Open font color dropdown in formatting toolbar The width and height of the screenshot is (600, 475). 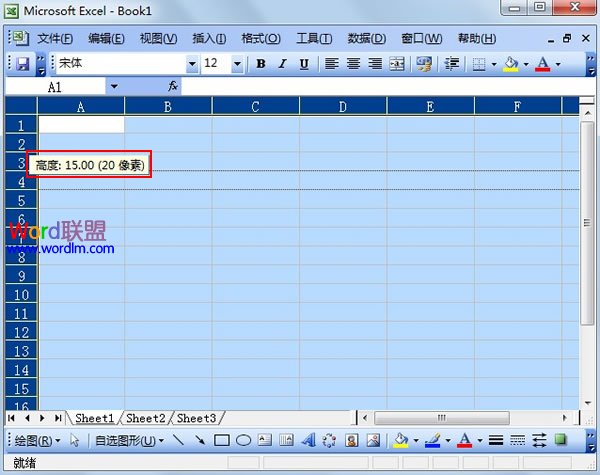558,64
